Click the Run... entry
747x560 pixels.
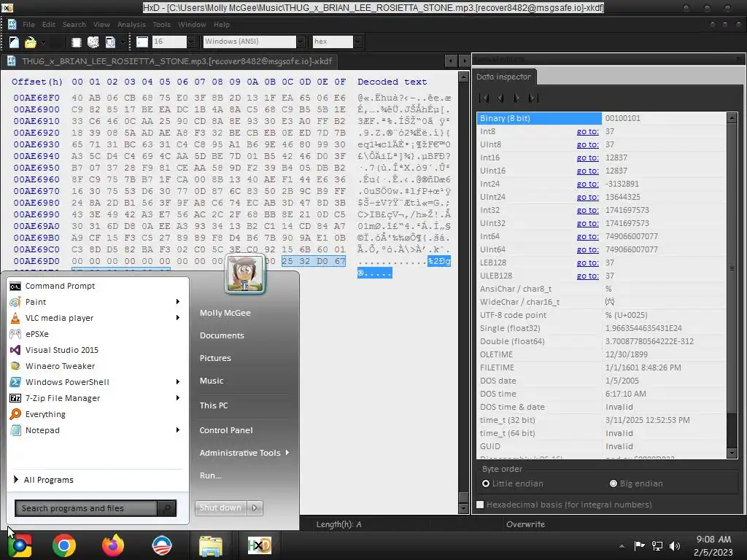pos(211,475)
